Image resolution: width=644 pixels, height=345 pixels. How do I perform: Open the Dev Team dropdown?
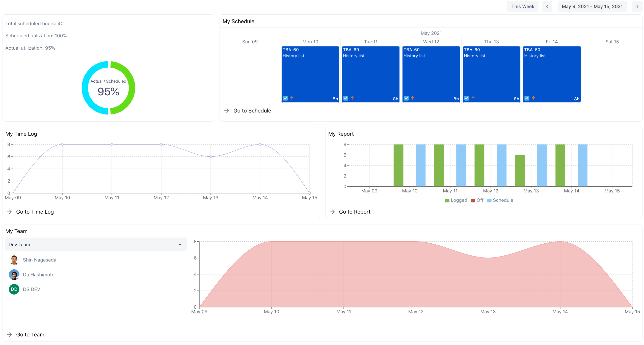pos(96,244)
